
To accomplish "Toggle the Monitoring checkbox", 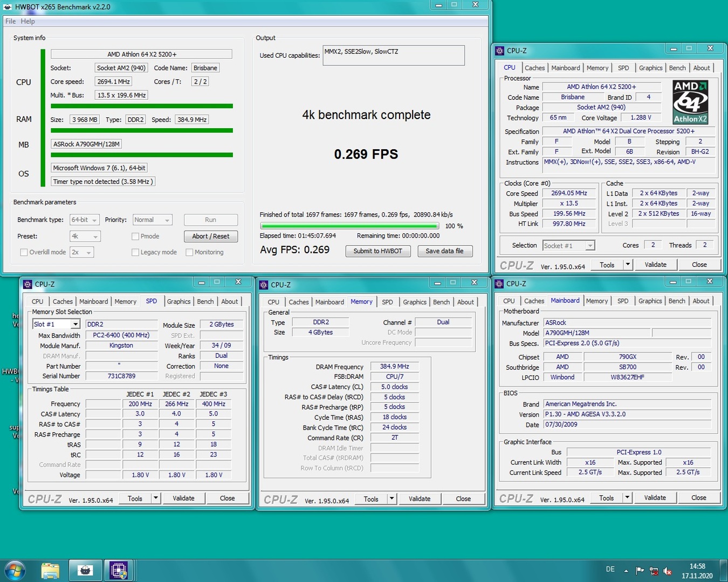I will pyautogui.click(x=189, y=252).
